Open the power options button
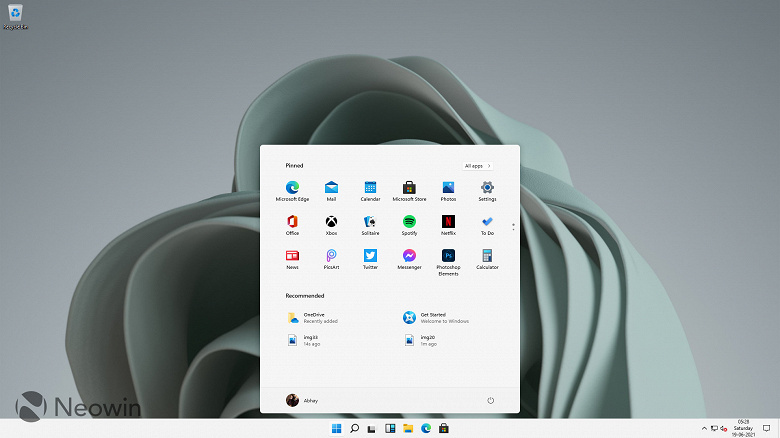Viewport: 780px width, 438px height. point(490,400)
